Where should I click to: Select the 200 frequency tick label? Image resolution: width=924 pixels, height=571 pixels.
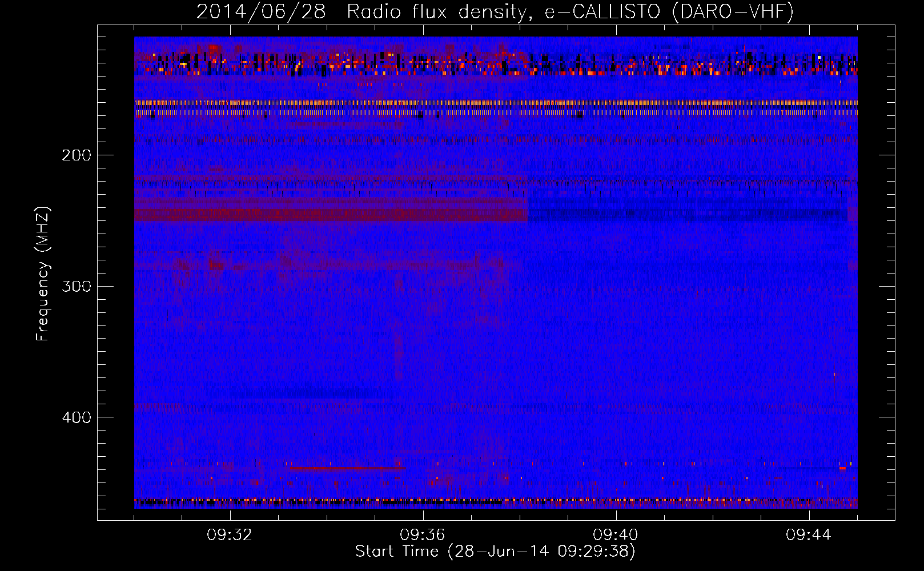77,155
